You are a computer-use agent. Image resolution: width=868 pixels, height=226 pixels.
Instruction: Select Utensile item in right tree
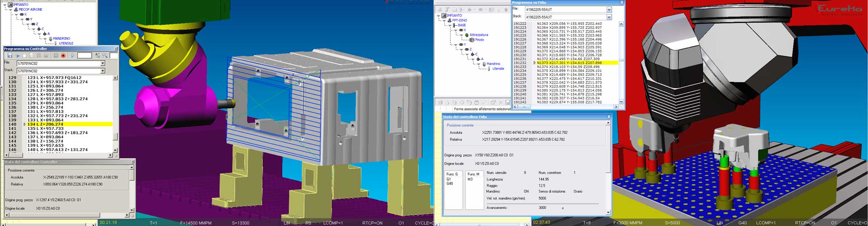coord(498,69)
